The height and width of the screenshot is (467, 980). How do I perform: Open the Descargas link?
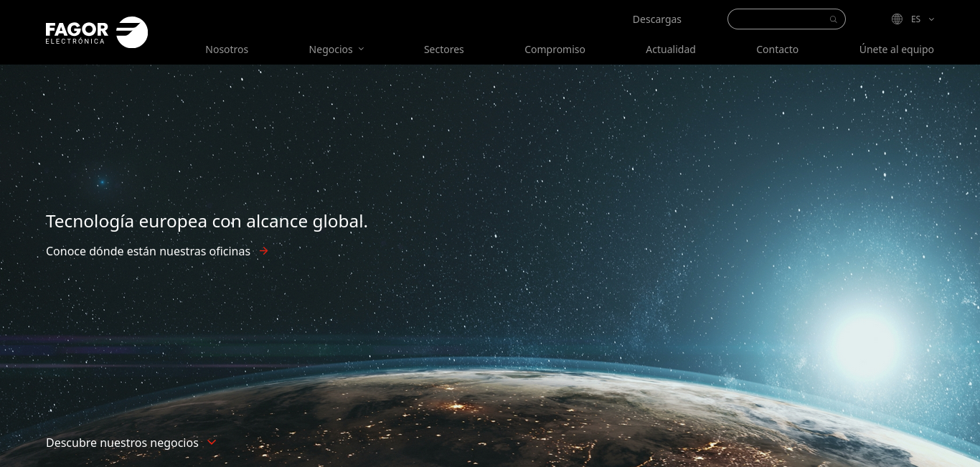[657, 19]
